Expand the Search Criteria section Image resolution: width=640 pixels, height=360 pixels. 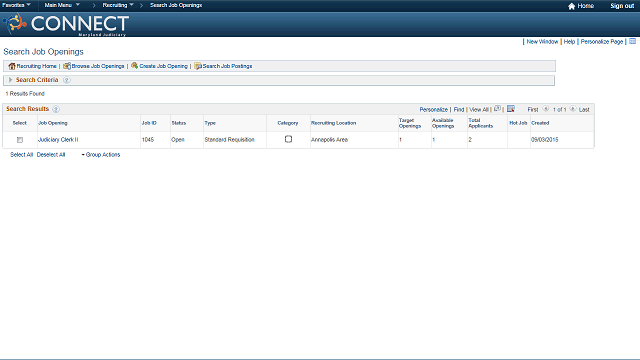point(11,80)
